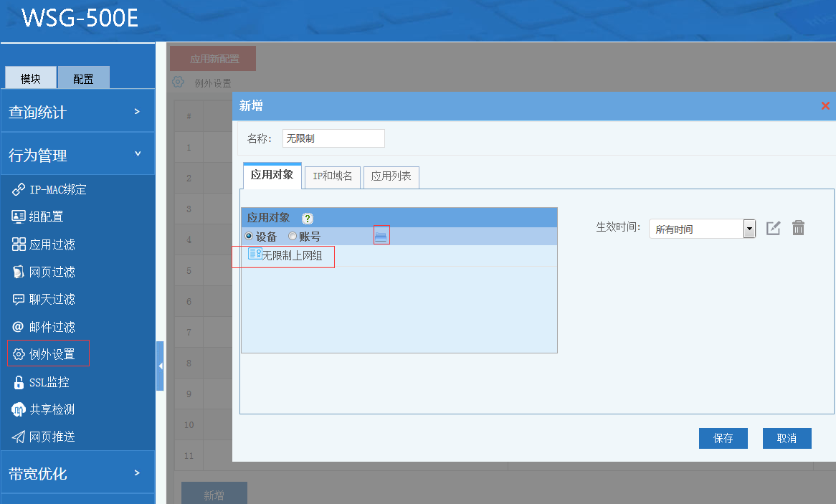Open 应用过滤 application filter
Viewport: 836px width, 504px height.
pyautogui.click(x=52, y=244)
